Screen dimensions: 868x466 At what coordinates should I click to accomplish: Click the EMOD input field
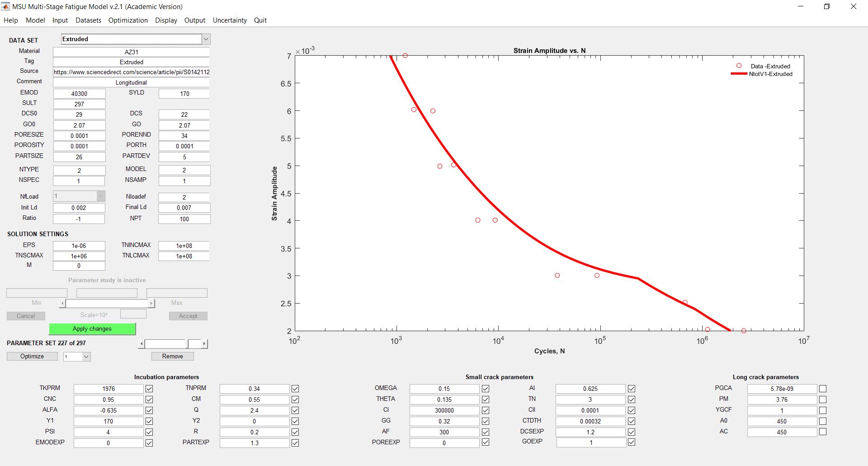tap(79, 94)
